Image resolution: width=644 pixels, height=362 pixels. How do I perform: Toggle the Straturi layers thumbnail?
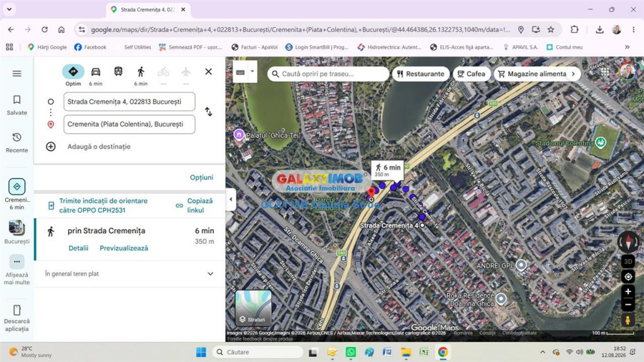(253, 308)
